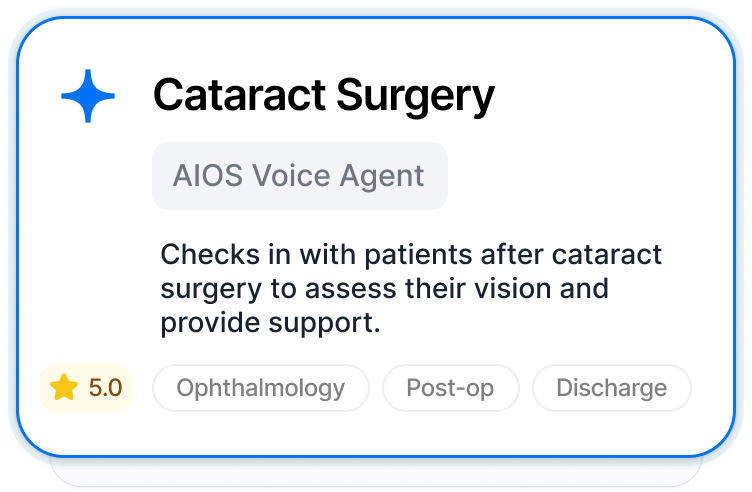This screenshot has width=752, height=492.
Task: Click the "surgery to assess their vision" line
Action: [x=384, y=290]
